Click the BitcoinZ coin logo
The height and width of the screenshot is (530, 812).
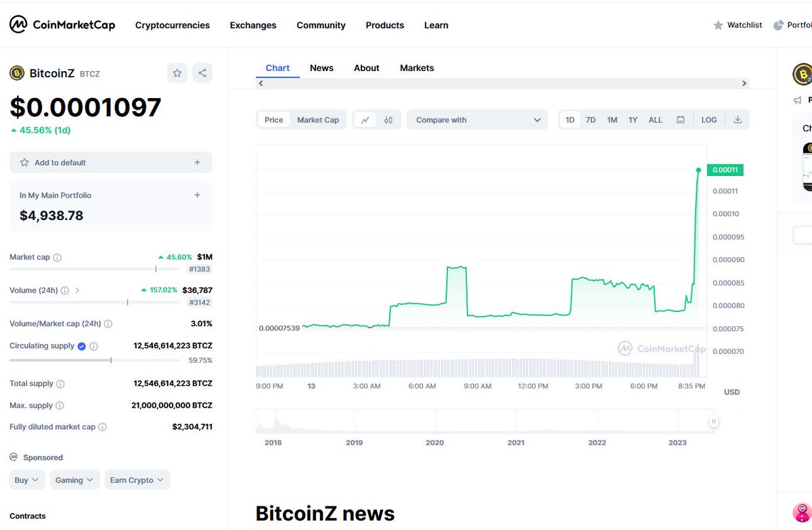[x=17, y=73]
